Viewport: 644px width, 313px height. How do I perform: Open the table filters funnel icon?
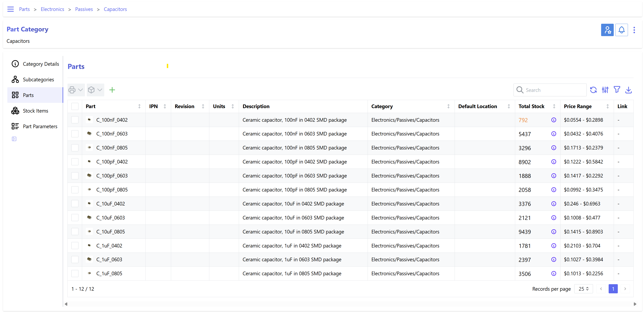[617, 90]
